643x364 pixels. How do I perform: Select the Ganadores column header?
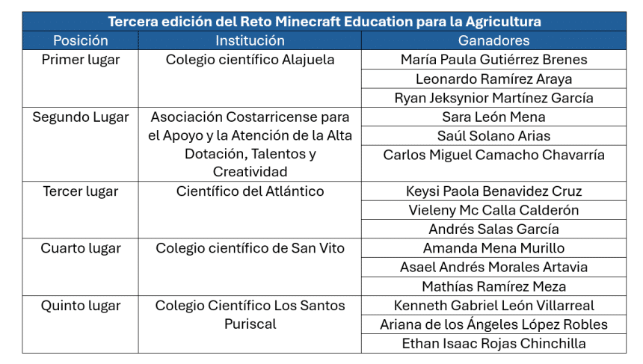493,41
